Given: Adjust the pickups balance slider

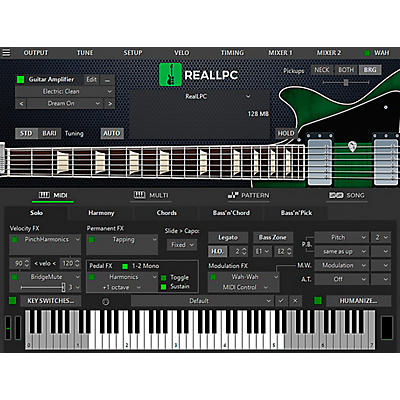Looking at the screenshot, I should [346, 82].
